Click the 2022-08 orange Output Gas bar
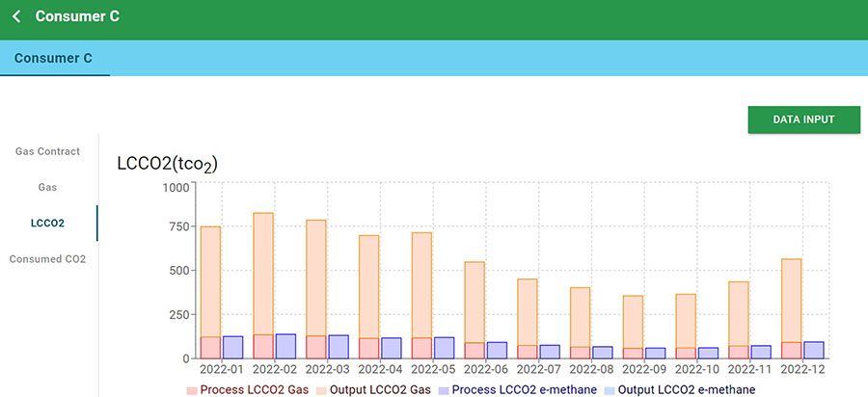Viewport: 868px width, 397px height. pyautogui.click(x=581, y=317)
